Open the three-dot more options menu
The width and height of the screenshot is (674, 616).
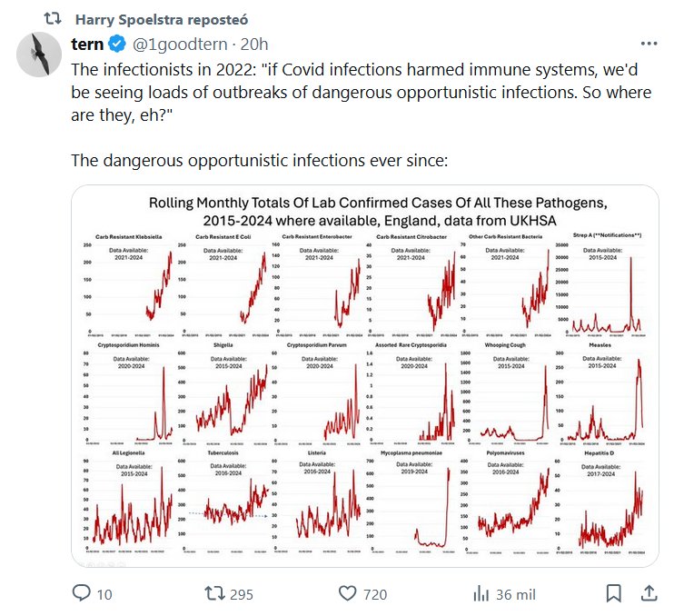click(649, 44)
